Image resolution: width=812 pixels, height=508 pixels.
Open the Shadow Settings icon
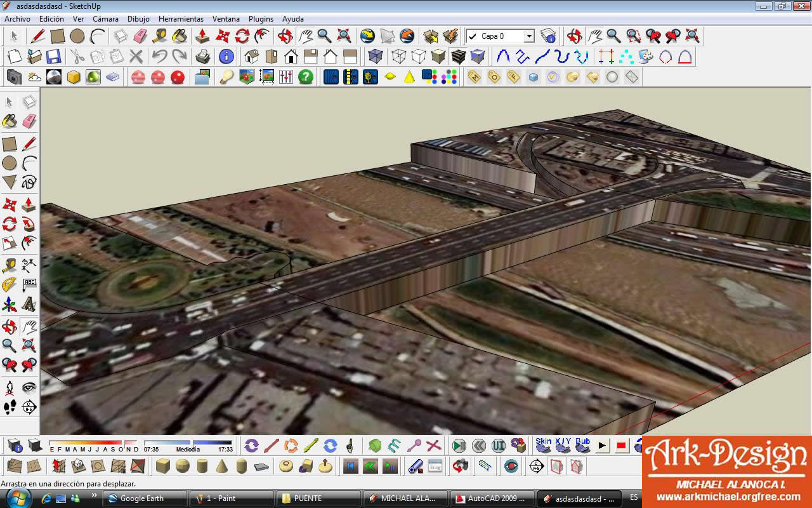tap(15, 446)
